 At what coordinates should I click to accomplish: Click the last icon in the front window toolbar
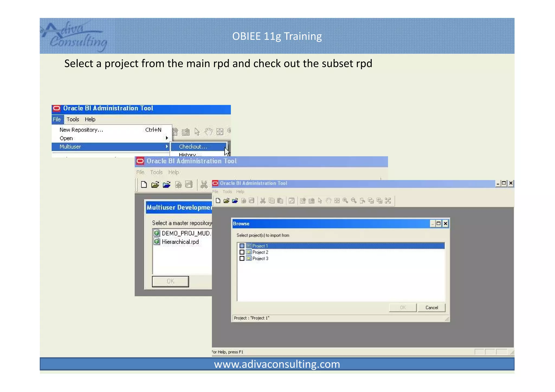tap(388, 201)
